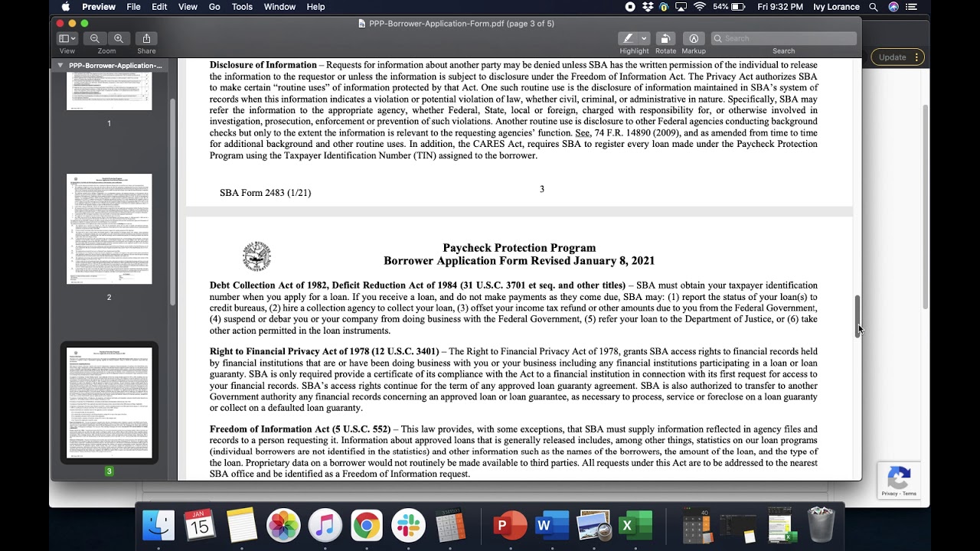Click the Search field in Preview

click(783, 38)
